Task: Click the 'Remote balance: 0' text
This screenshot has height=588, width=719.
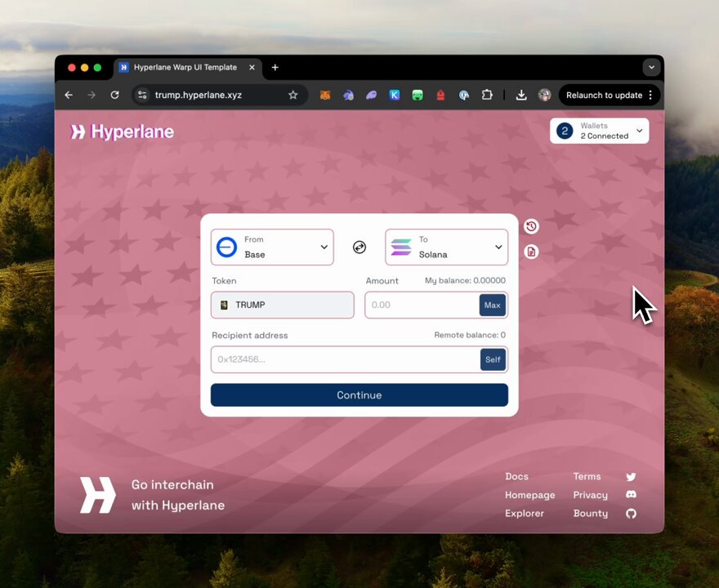Action: 470,335
